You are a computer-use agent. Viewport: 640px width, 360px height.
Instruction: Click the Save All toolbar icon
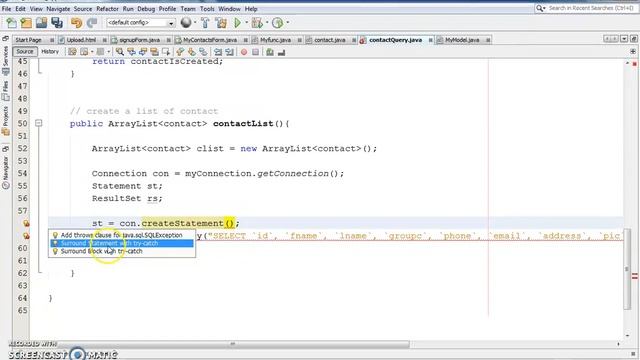coord(57,23)
